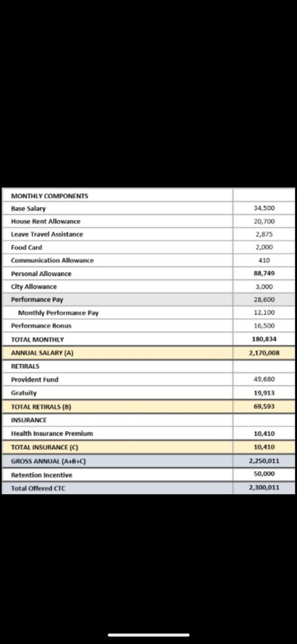Viewport: 297px width, 644px height.
Task: Select Monthly Performance Pay value 12,100
Action: tap(264, 313)
